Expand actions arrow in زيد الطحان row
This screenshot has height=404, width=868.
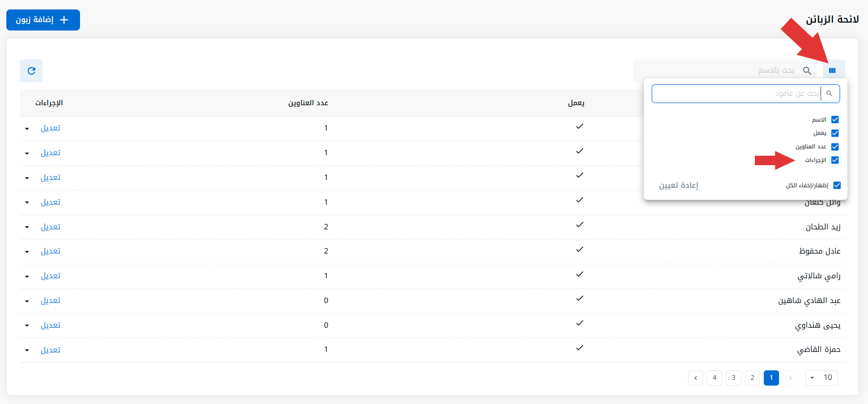27,227
